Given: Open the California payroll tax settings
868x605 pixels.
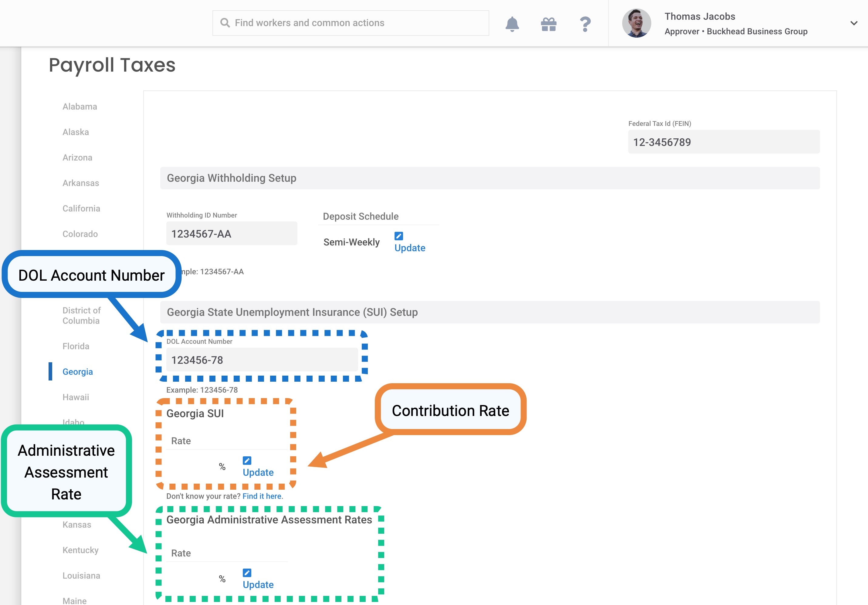Looking at the screenshot, I should (x=81, y=208).
